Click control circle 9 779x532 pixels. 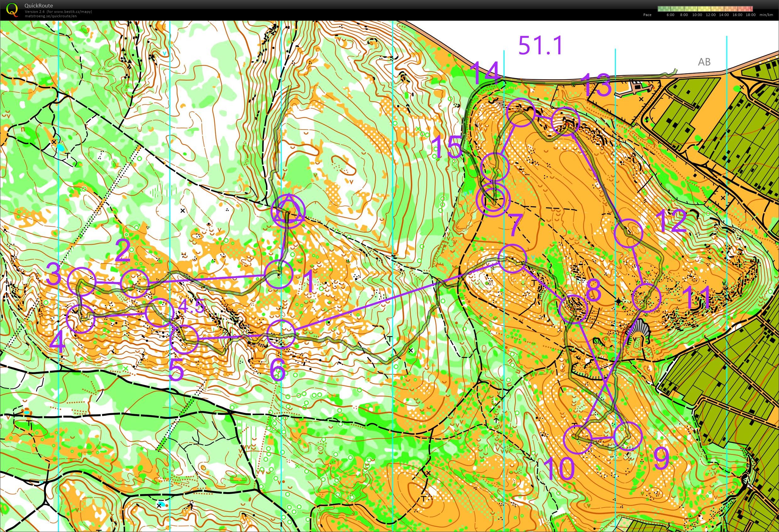click(x=628, y=436)
